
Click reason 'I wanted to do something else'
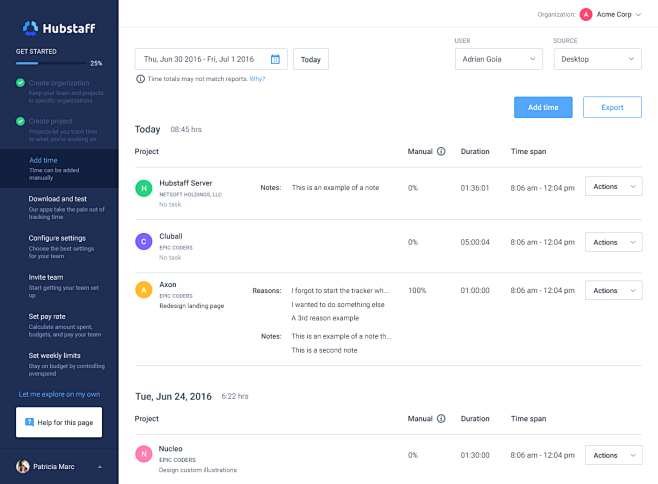pos(338,304)
